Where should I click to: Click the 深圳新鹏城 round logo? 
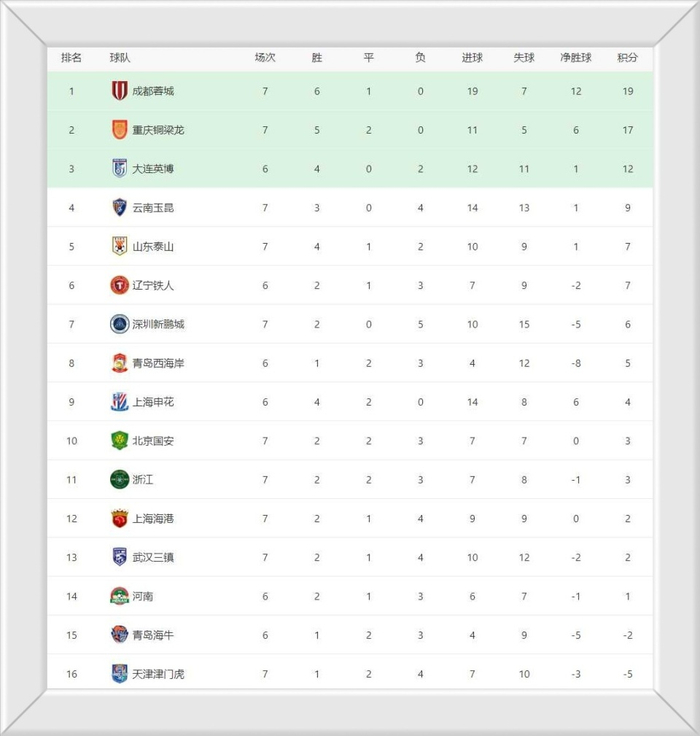click(120, 324)
